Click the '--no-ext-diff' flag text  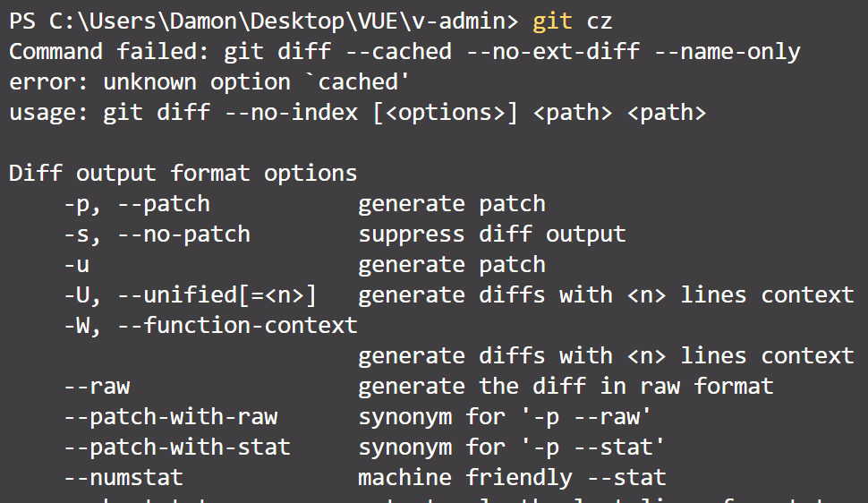(552, 51)
